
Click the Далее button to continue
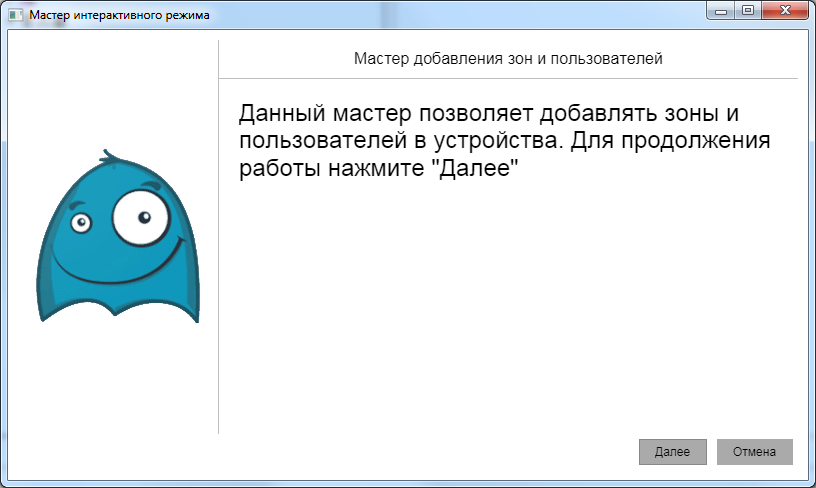coord(672,452)
